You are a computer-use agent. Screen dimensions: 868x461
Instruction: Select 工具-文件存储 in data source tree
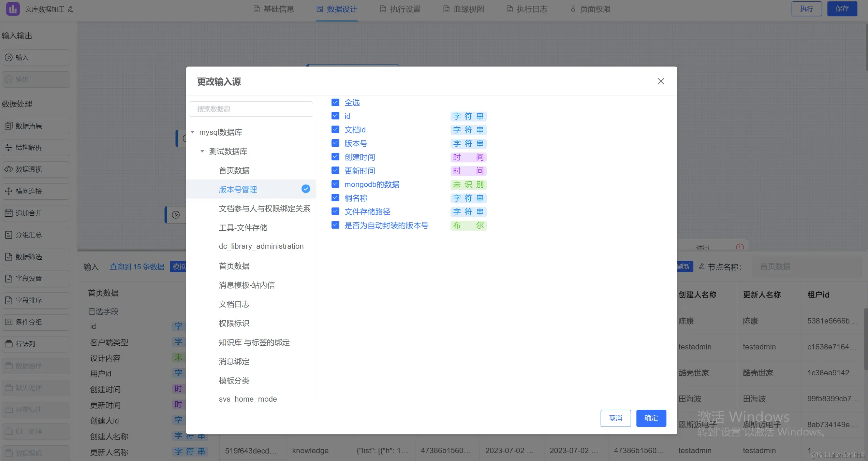click(243, 228)
